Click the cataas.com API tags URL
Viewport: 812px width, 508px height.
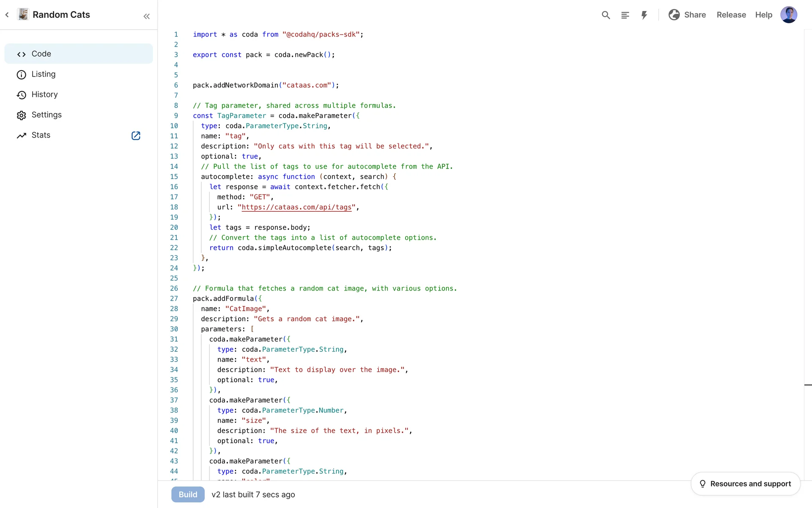pos(296,207)
